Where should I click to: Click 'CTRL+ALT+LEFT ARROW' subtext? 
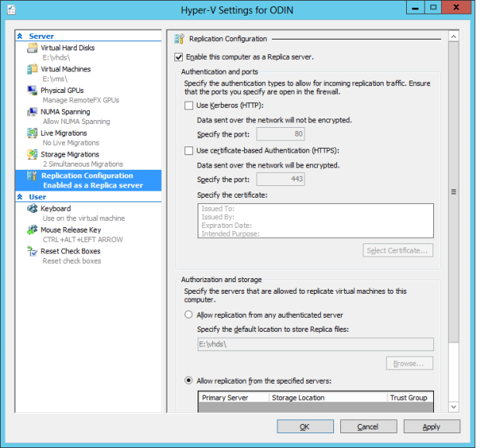pyautogui.click(x=83, y=240)
